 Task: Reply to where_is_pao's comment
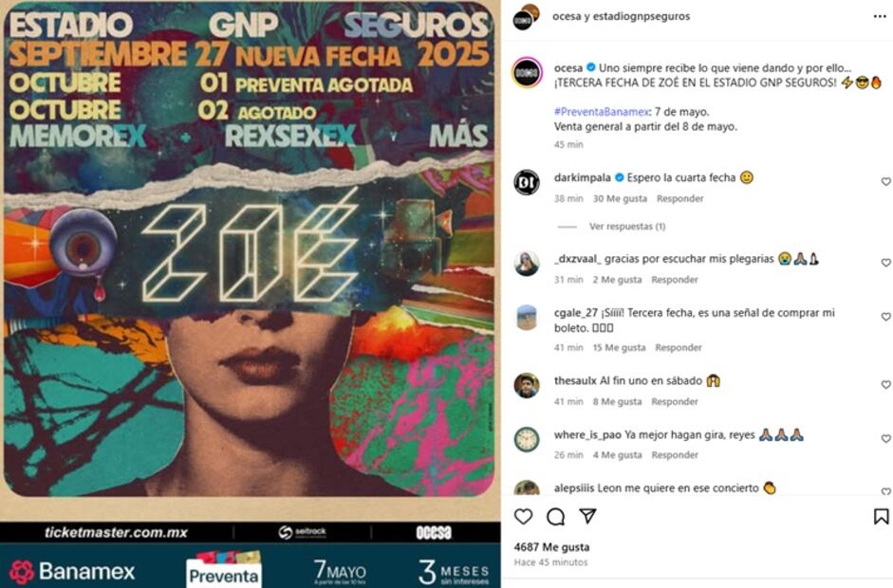click(675, 455)
